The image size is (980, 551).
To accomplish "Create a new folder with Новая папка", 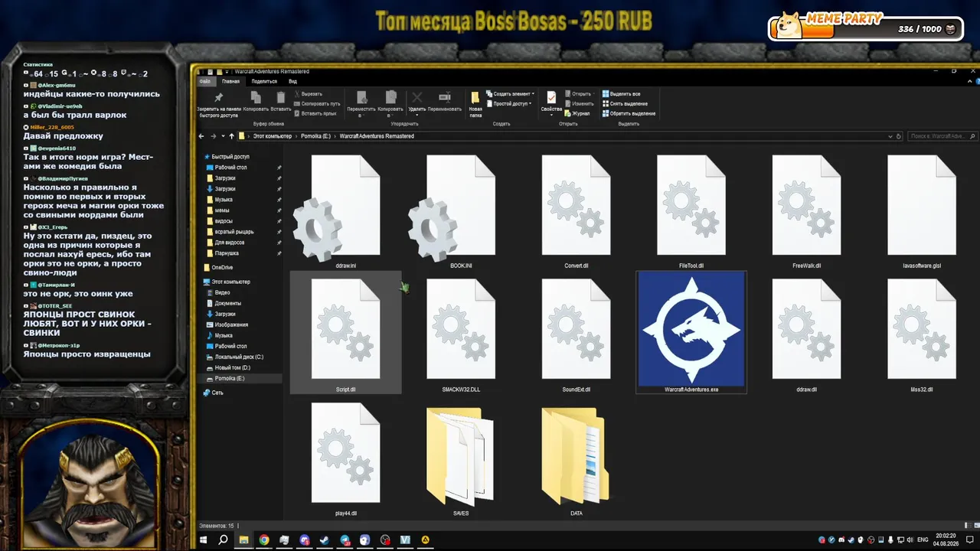I will (475, 103).
